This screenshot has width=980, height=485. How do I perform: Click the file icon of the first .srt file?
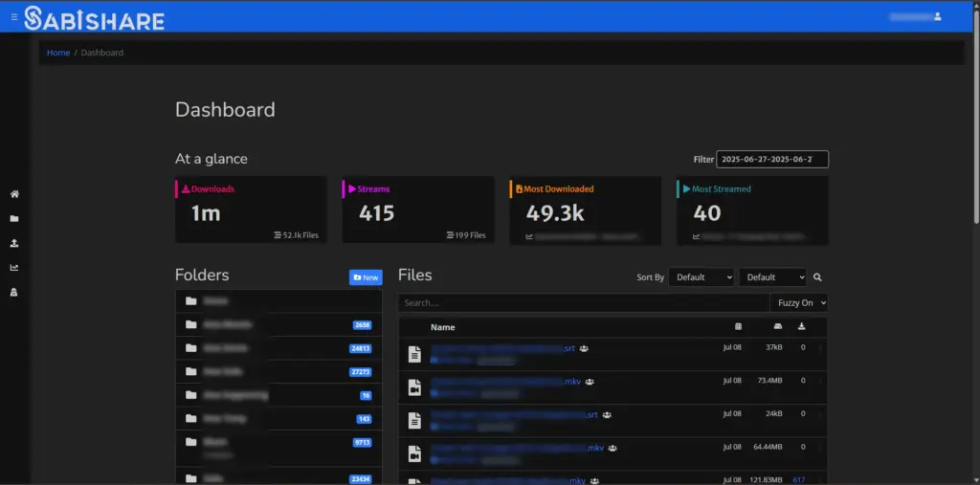click(414, 354)
